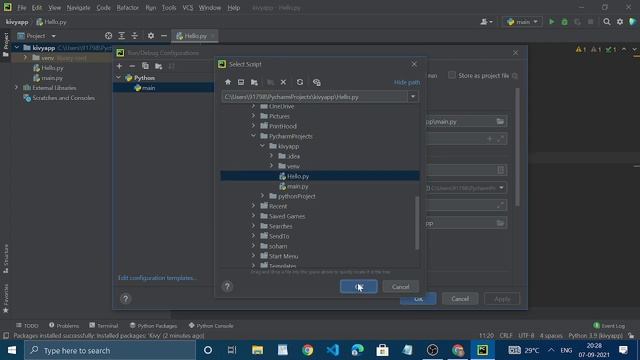This screenshot has width=640, height=360.
Task: Open Chrome from the Windows taskbar
Action: click(308, 350)
